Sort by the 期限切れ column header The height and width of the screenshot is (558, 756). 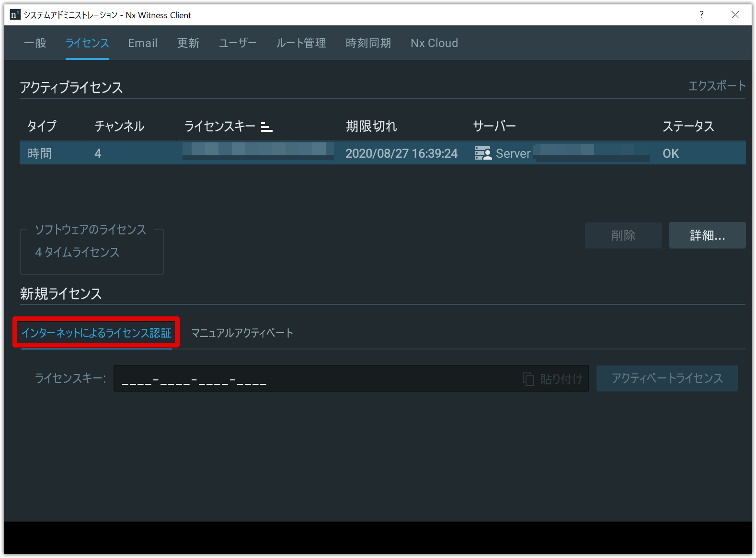(x=371, y=126)
